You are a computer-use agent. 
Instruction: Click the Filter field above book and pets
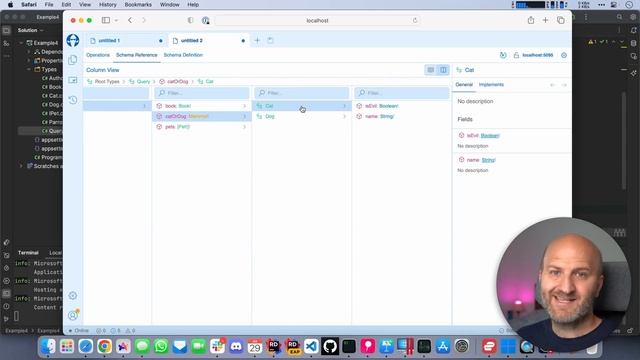click(202, 93)
